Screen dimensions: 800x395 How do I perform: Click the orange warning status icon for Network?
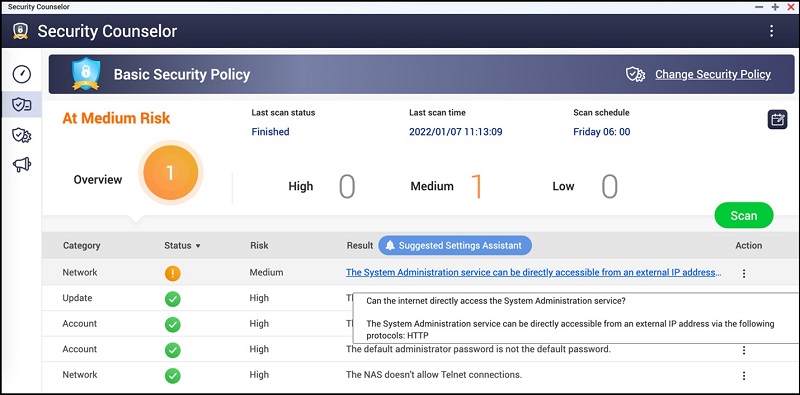click(172, 274)
